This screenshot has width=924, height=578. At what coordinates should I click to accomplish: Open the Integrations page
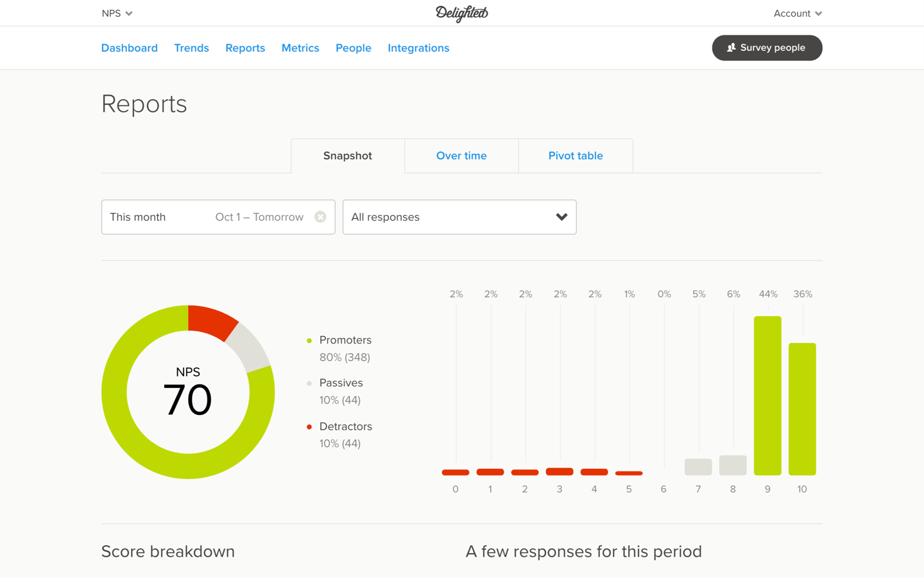click(418, 48)
